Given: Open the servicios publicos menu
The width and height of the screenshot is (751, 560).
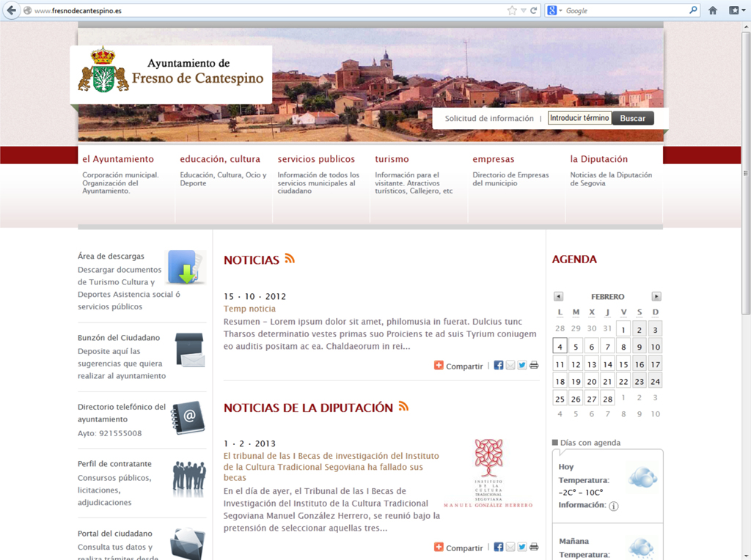Looking at the screenshot, I should click(316, 159).
